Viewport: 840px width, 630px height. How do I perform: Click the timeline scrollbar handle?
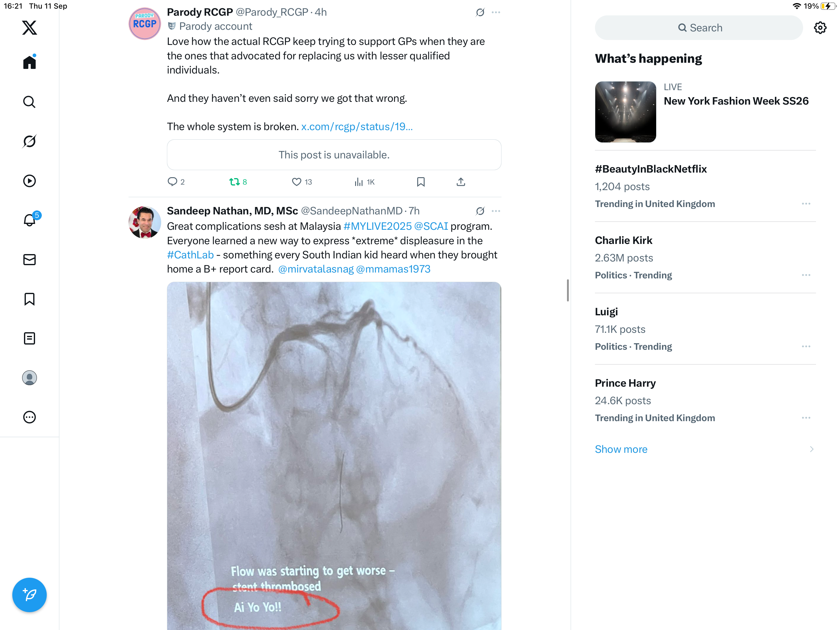click(x=567, y=290)
